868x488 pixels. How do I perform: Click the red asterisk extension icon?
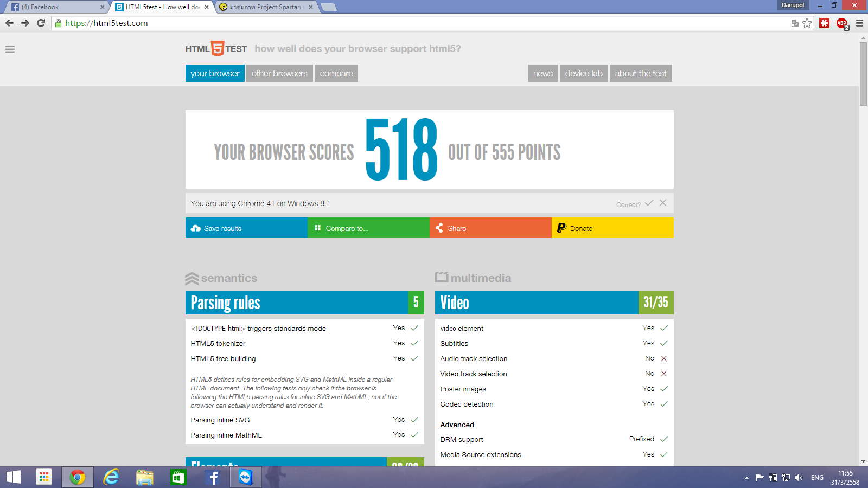pyautogui.click(x=824, y=23)
